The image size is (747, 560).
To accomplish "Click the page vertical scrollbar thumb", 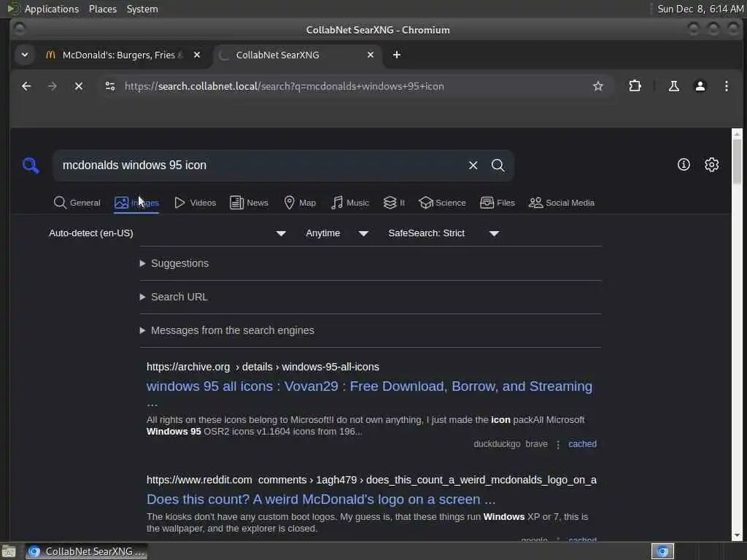I will coord(737,161).
